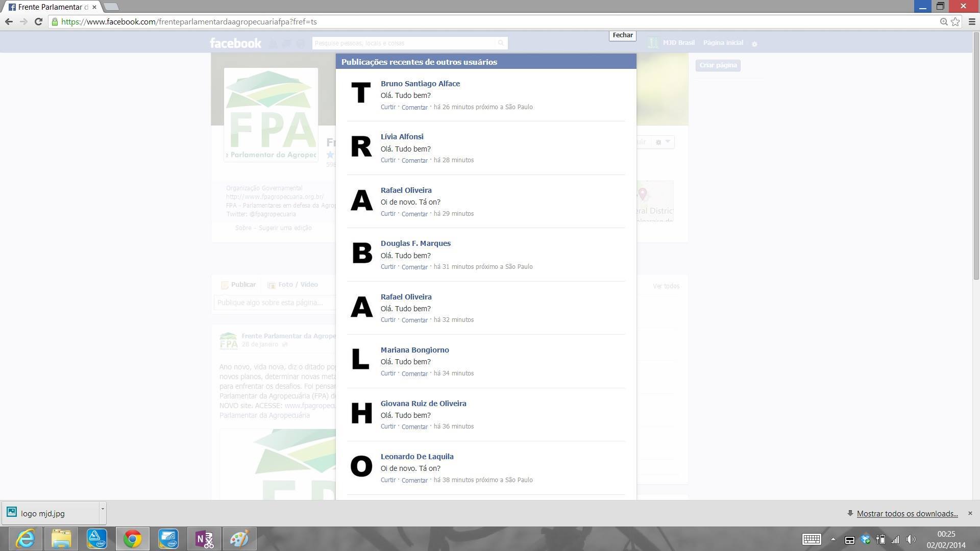The height and width of the screenshot is (551, 980).
Task: Close the downloads bar
Action: (970, 513)
